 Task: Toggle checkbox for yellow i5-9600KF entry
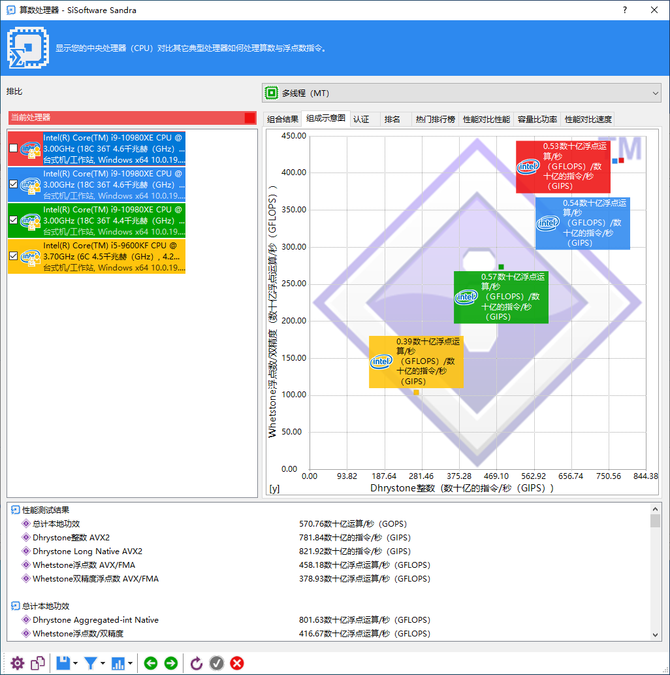point(13,256)
